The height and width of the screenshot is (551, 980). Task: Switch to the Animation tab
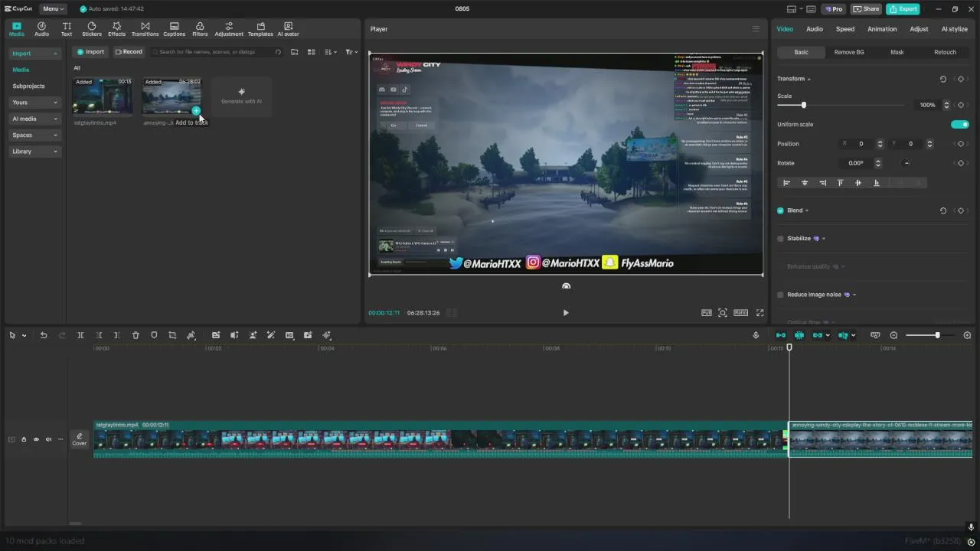882,29
